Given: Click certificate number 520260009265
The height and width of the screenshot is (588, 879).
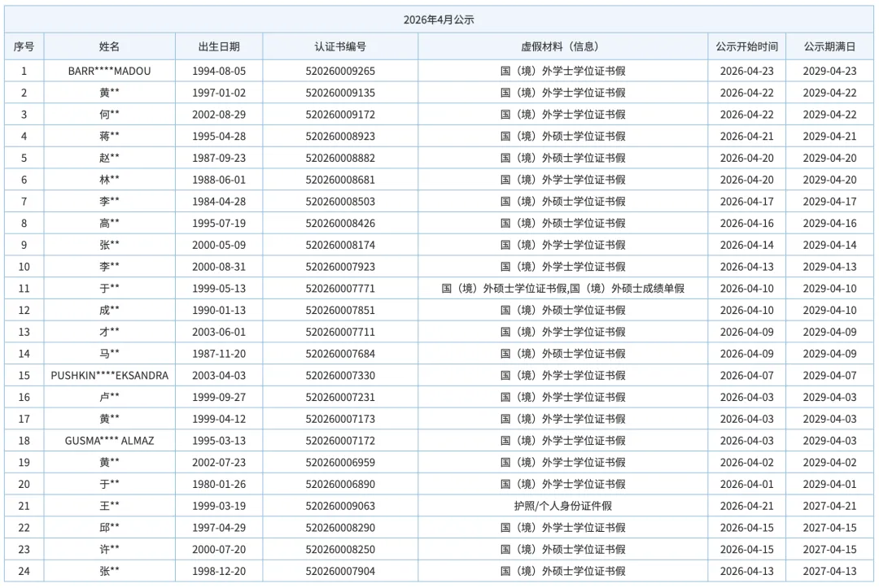Looking at the screenshot, I should coord(340,71).
